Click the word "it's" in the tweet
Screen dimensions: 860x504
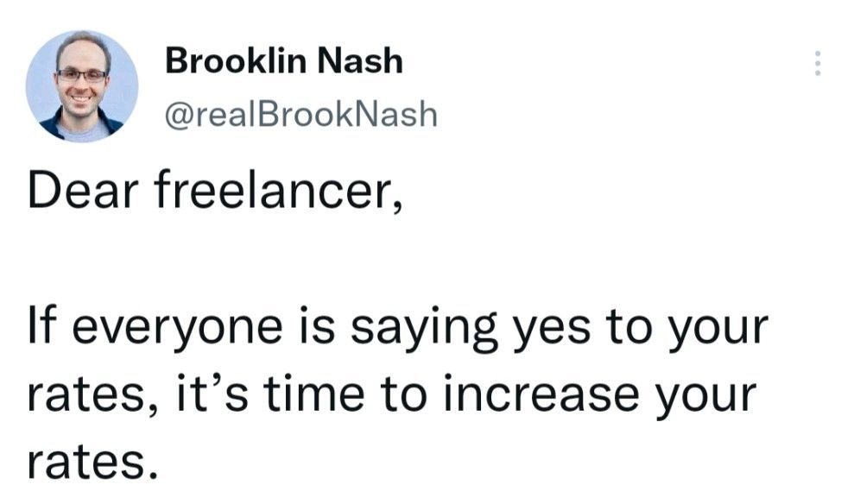[212, 394]
